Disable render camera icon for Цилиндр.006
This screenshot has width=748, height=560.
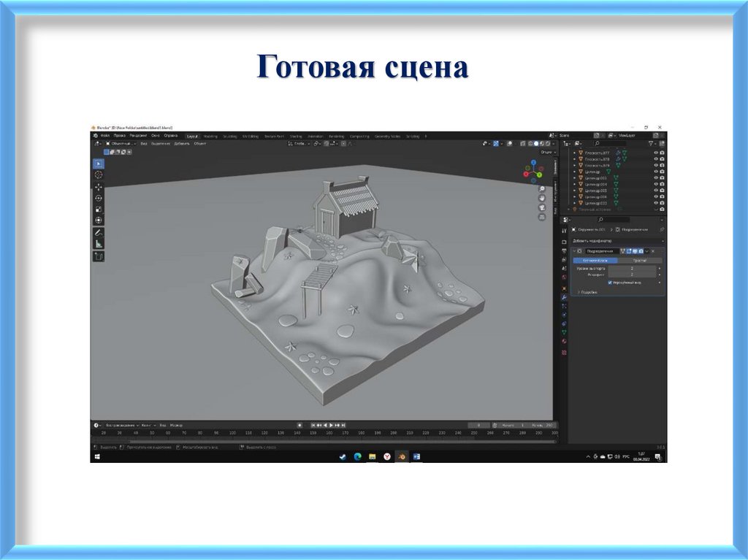(x=662, y=196)
